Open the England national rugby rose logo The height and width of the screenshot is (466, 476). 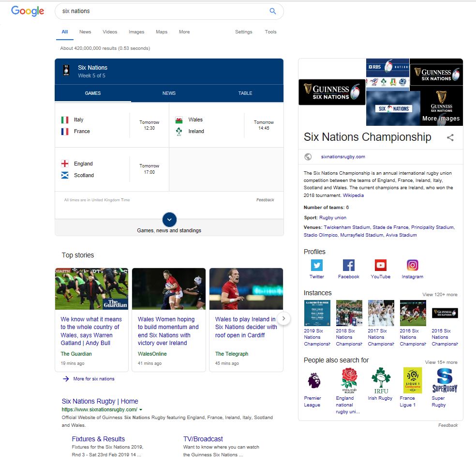pyautogui.click(x=349, y=381)
